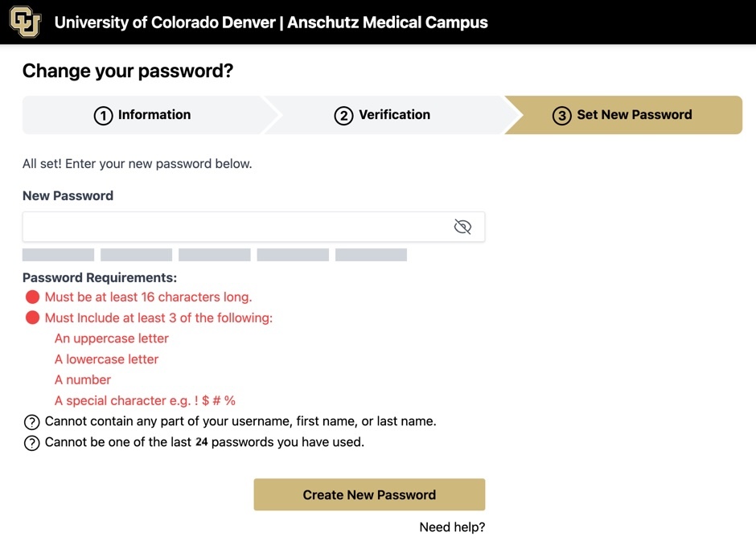Click the CU logo icon in header
This screenshot has height=545, width=756.
coord(26,22)
